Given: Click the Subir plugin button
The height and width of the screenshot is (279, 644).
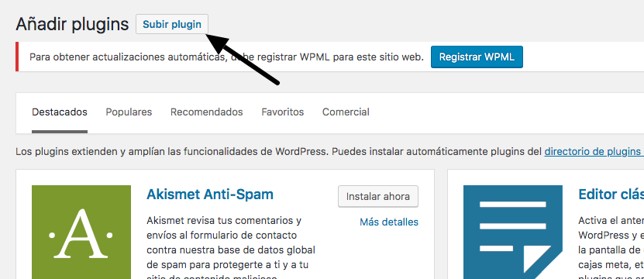Looking at the screenshot, I should pyautogui.click(x=172, y=24).
